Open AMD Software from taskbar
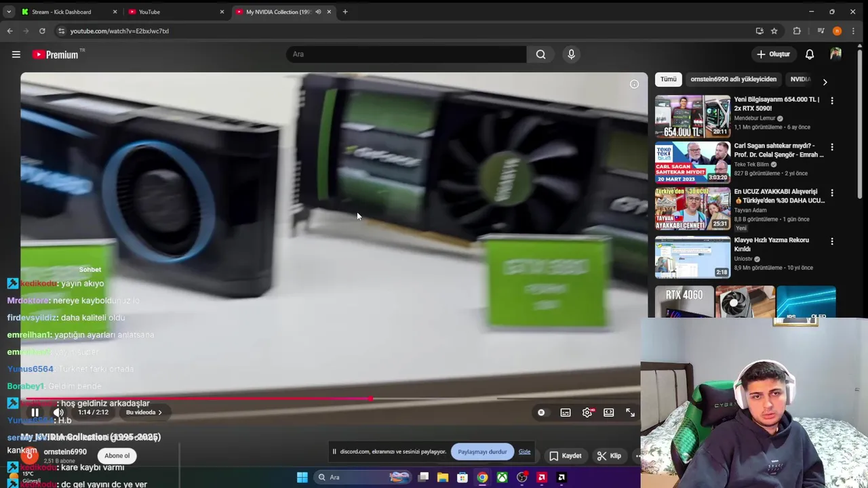The width and height of the screenshot is (868, 488). click(541, 477)
